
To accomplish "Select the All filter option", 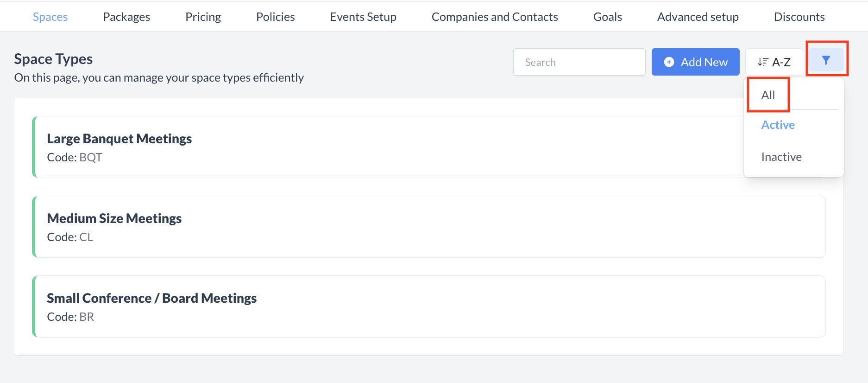I will coord(768,95).
